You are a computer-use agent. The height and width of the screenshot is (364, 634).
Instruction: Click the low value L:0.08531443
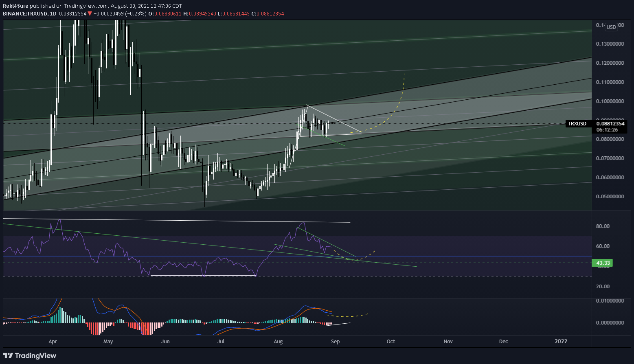coord(233,13)
